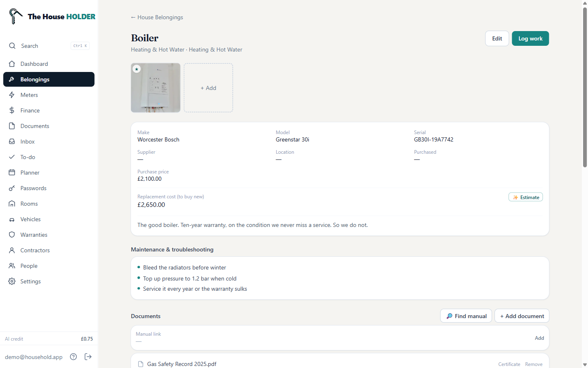Screen dimensions: 588x368
Task: Go back to House Belongings
Action: pyautogui.click(x=157, y=17)
